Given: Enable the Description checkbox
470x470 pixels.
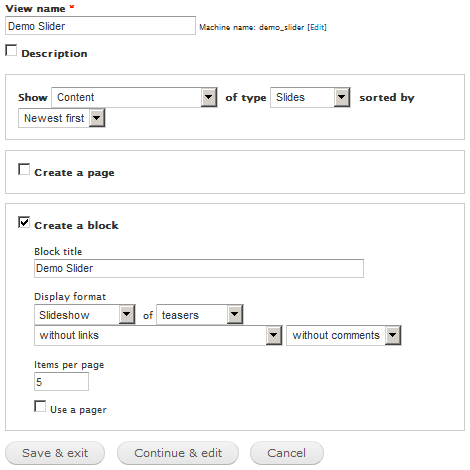Looking at the screenshot, I should click(11, 51).
